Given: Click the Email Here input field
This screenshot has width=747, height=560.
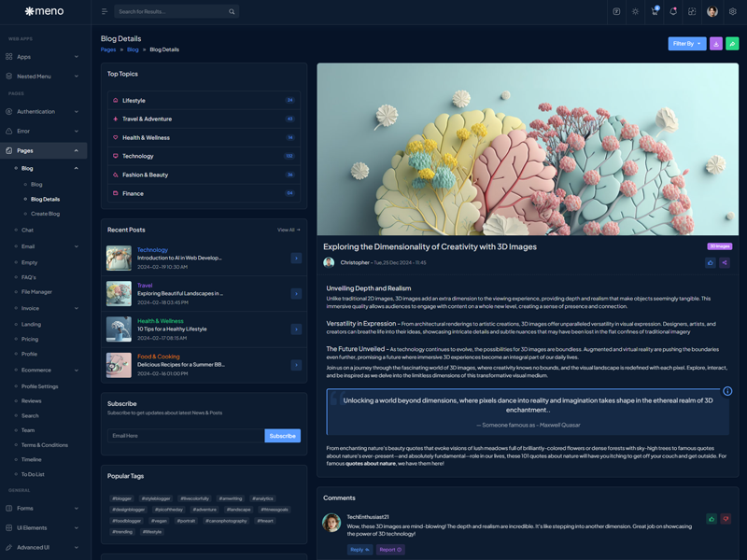Looking at the screenshot, I should 186,436.
